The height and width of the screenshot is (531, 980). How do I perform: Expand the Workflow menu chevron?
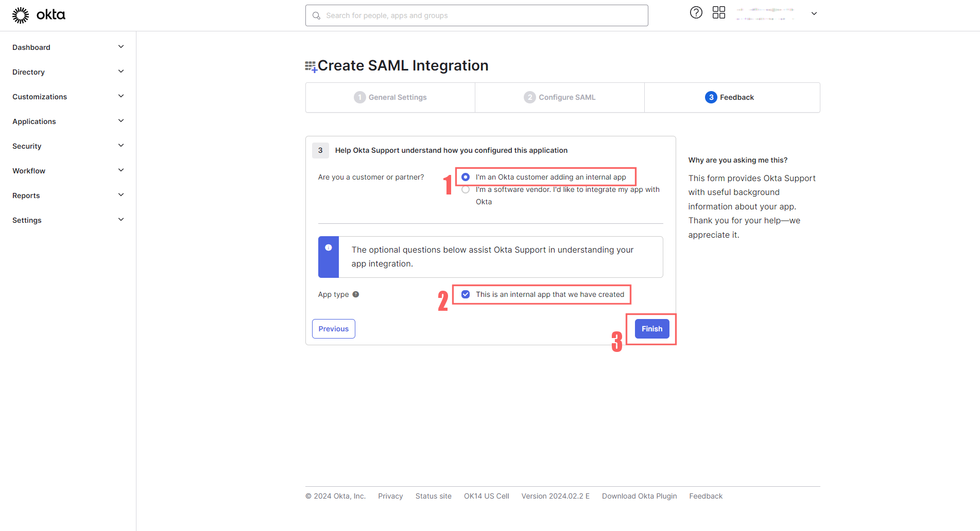(121, 170)
